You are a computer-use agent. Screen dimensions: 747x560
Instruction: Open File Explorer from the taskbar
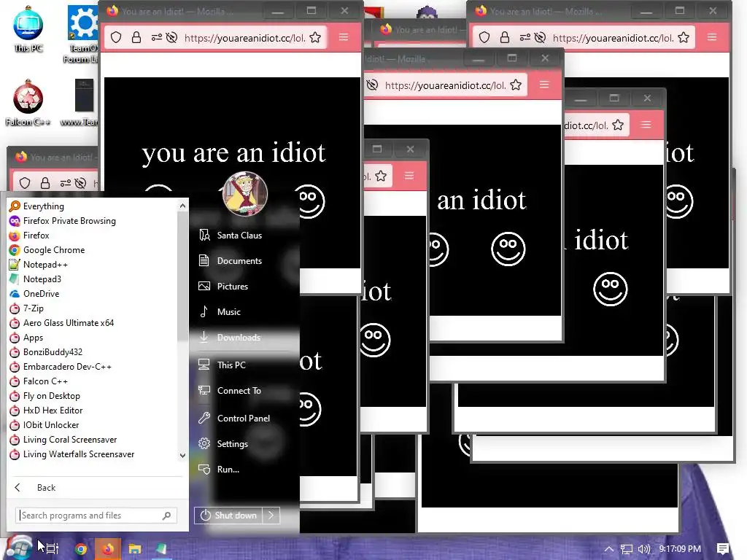(x=135, y=548)
